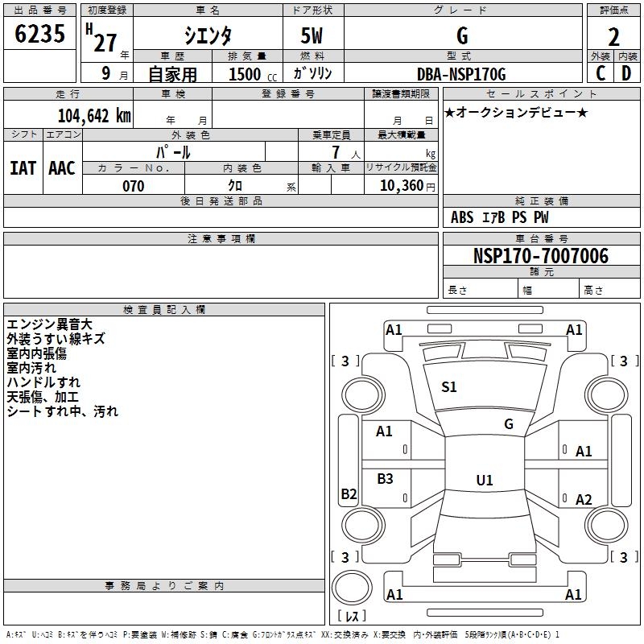Click the エンジン異音大 inspector note
The height and width of the screenshot is (644, 644).
[49, 324]
